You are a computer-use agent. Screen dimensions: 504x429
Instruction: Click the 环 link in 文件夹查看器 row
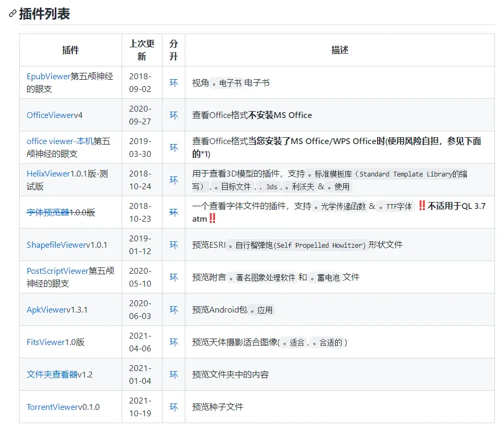[x=174, y=375]
